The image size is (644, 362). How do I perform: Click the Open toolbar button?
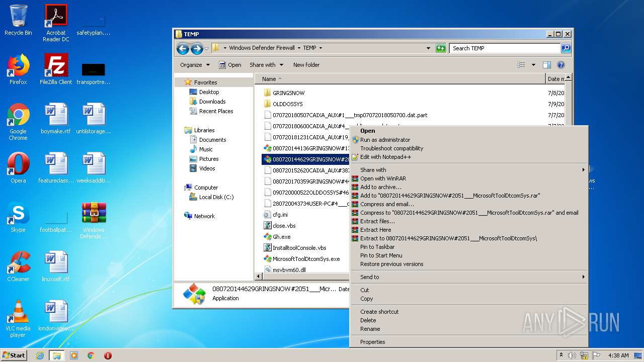coord(230,65)
